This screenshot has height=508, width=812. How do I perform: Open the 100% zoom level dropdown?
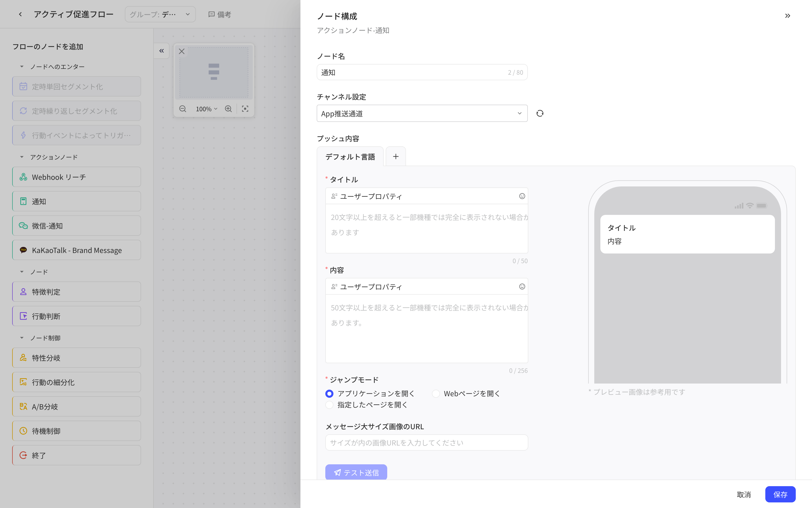(x=207, y=109)
